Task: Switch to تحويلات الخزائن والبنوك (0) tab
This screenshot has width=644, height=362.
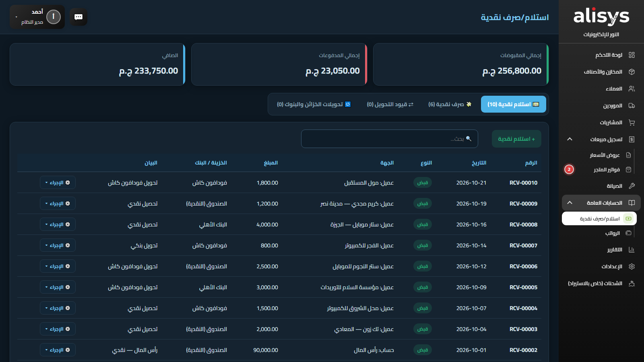Action: (314, 104)
